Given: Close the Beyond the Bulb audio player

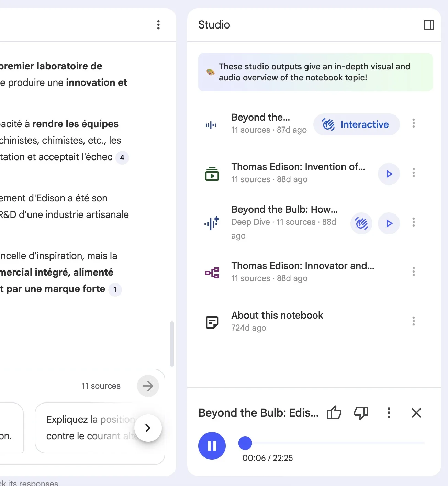Looking at the screenshot, I should click(x=416, y=413).
